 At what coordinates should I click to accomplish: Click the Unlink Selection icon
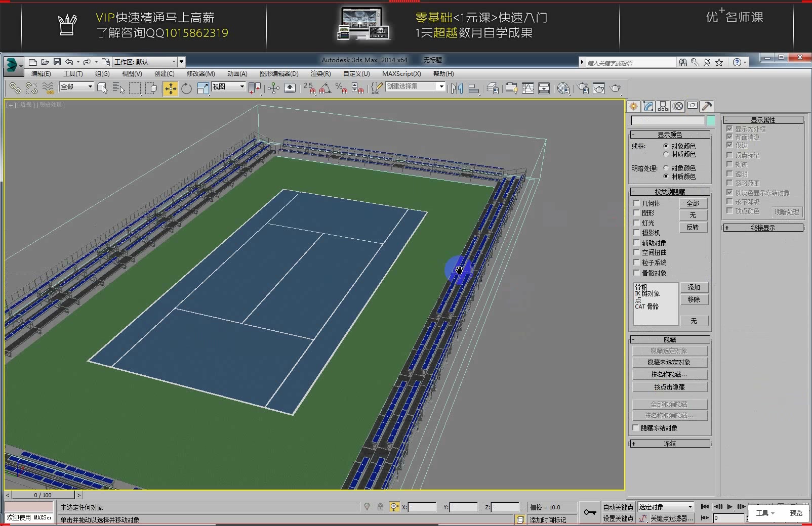[x=31, y=89]
